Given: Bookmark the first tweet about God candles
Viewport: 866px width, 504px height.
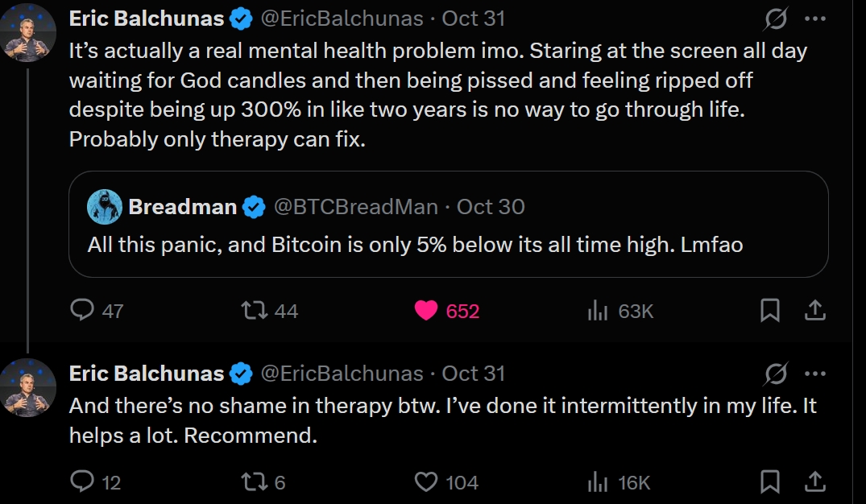Looking at the screenshot, I should point(770,310).
